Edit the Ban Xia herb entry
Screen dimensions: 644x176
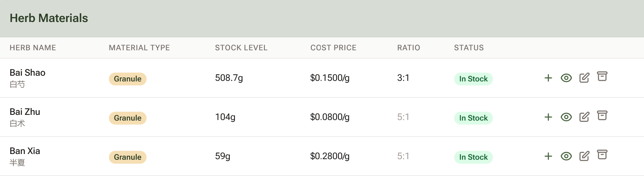pos(584,156)
